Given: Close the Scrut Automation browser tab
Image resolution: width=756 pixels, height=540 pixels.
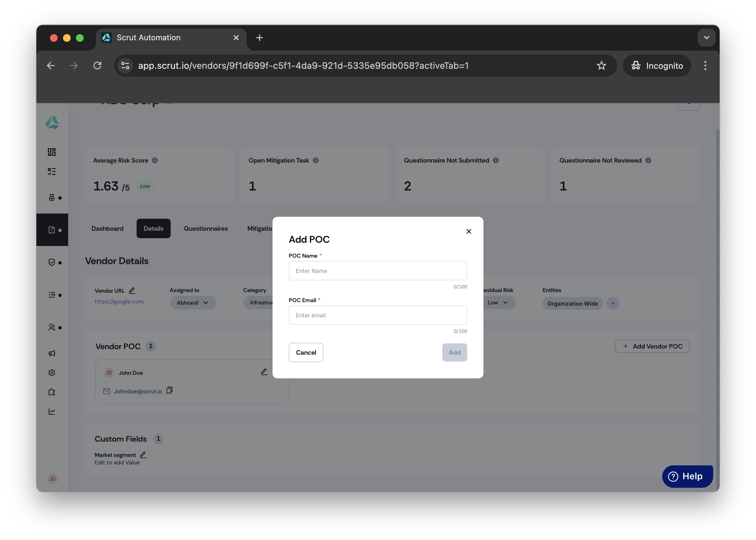Looking at the screenshot, I should tap(237, 38).
